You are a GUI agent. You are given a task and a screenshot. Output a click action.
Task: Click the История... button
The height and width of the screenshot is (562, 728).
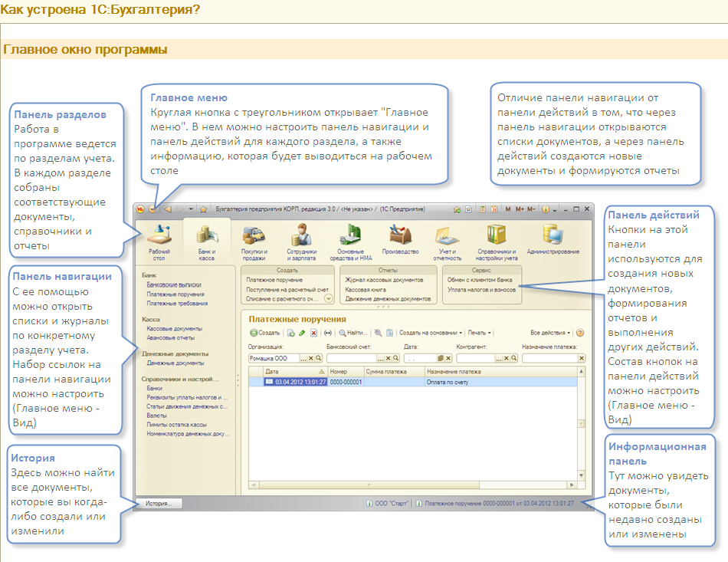pos(159,504)
